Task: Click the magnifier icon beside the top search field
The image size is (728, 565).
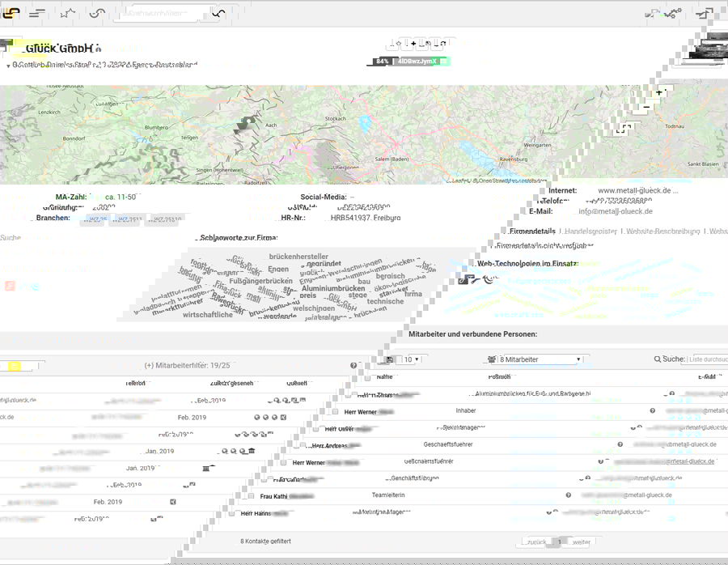Action: click(x=219, y=13)
